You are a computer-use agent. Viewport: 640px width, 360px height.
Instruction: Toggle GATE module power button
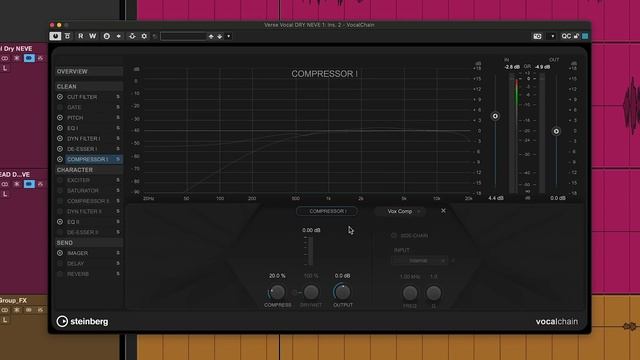[60, 107]
